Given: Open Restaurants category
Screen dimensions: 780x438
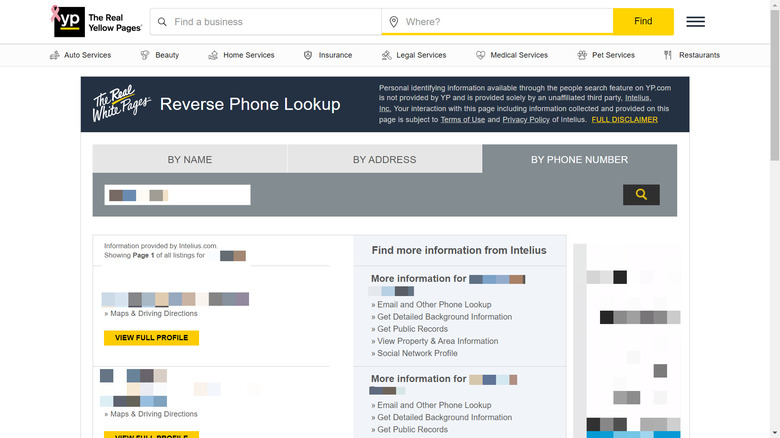Looking at the screenshot, I should tap(699, 55).
